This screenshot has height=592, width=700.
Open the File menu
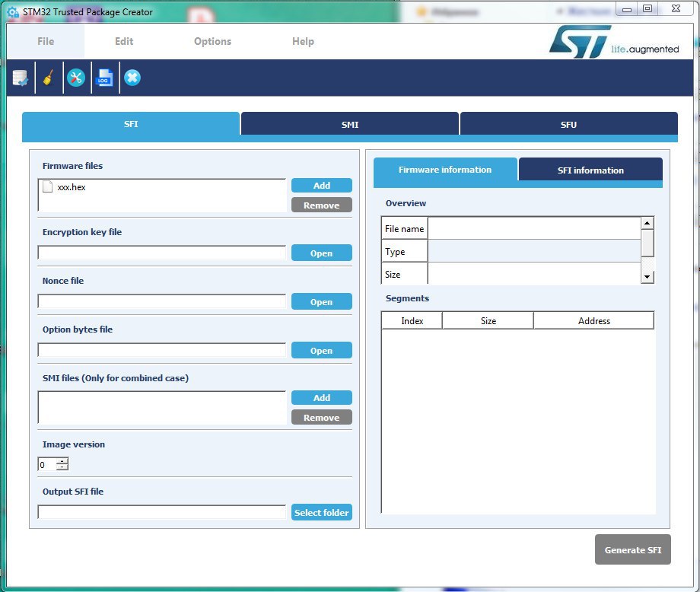click(x=46, y=41)
